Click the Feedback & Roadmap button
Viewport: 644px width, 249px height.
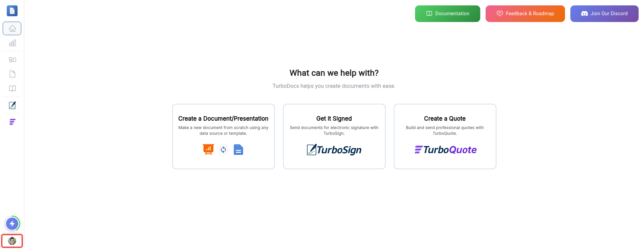click(525, 14)
